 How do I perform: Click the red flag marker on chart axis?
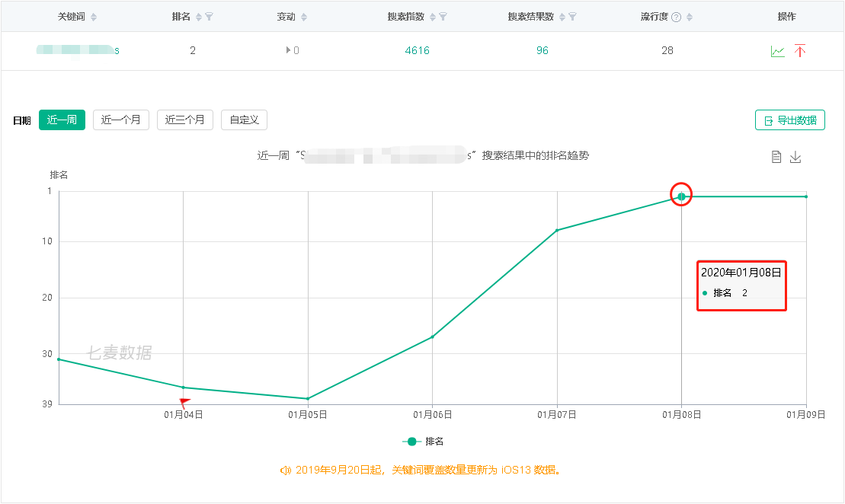tap(184, 403)
